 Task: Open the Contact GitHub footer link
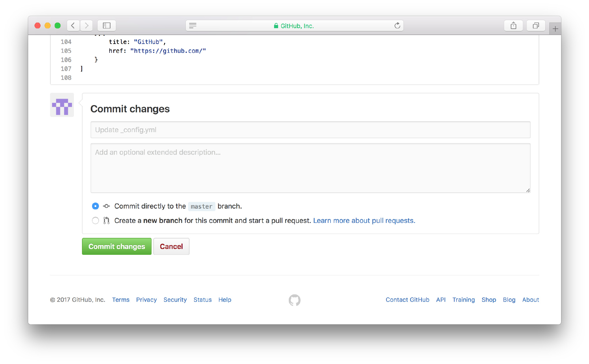pyautogui.click(x=407, y=300)
